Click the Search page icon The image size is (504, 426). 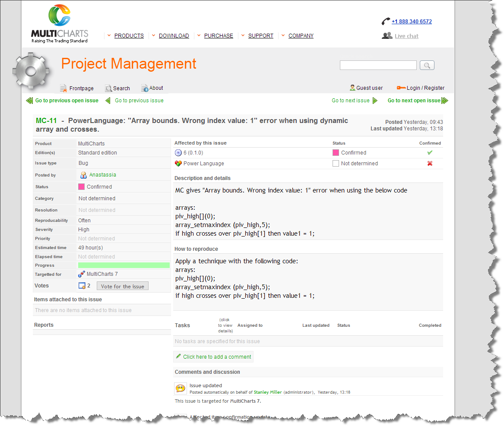click(x=109, y=88)
